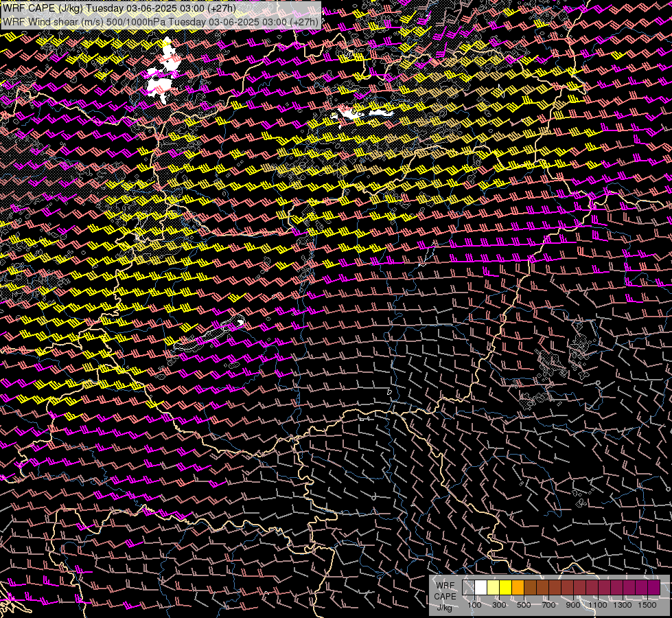Select the orange 400–500 J/kg swatch
The height and width of the screenshot is (618, 672).
(x=518, y=588)
